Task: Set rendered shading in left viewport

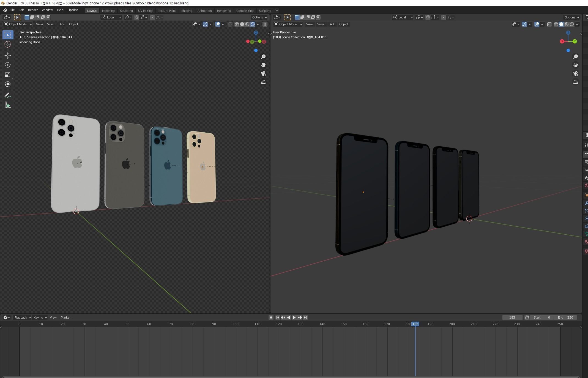Action: 253,24
